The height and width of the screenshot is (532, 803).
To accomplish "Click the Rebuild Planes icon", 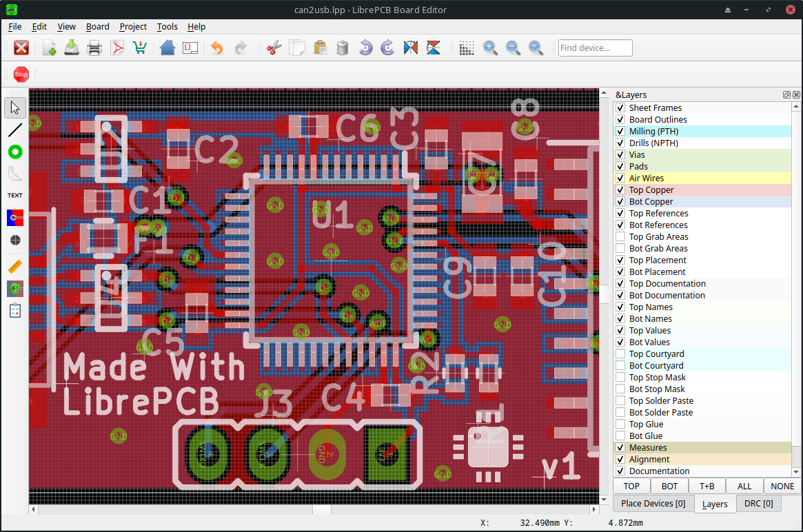I will (x=15, y=289).
